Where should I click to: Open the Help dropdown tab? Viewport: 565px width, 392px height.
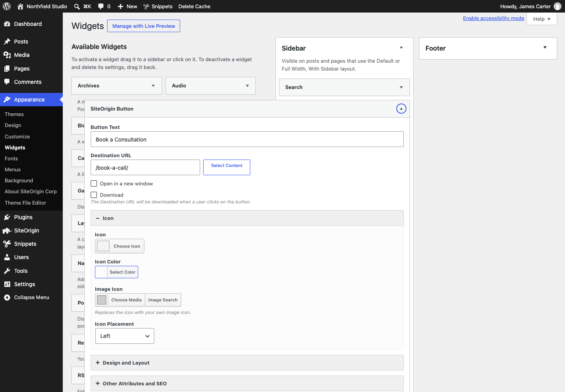pyautogui.click(x=542, y=19)
